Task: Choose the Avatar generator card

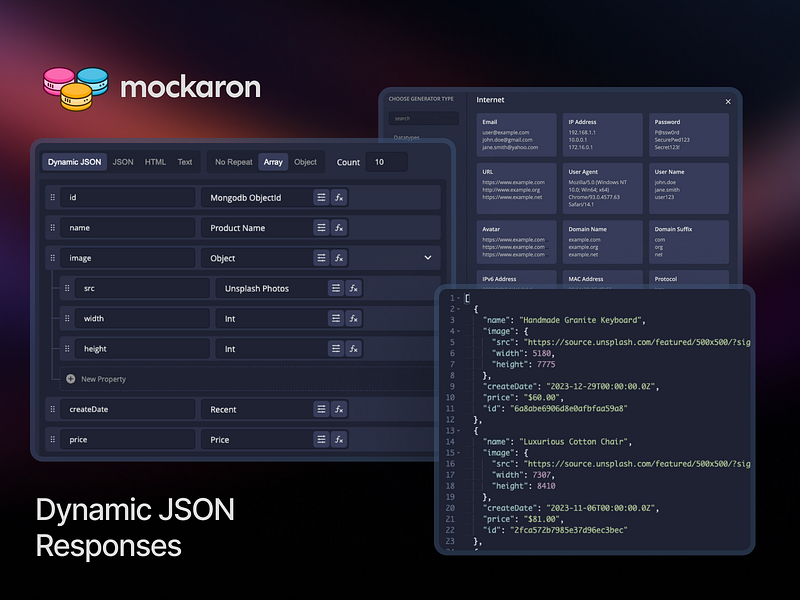Action: point(516,242)
